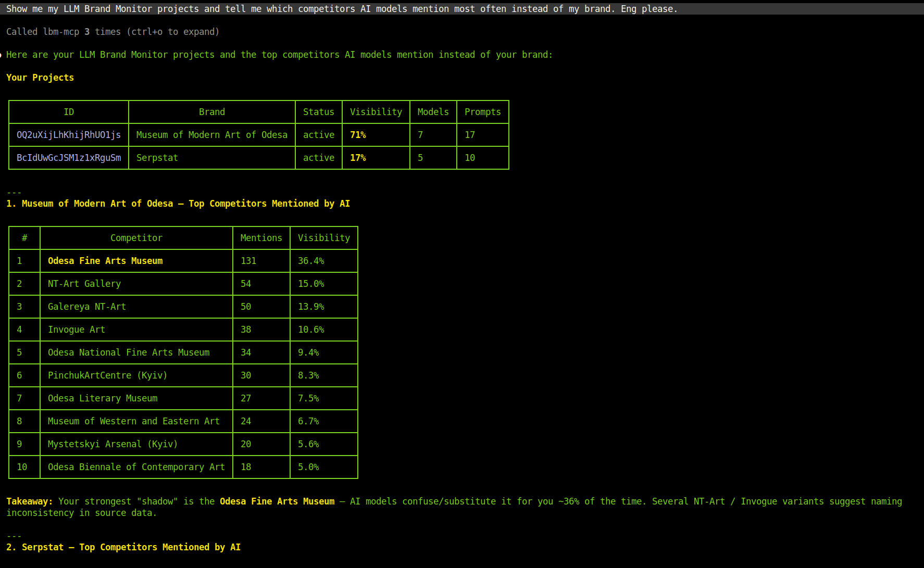Click 'Museum of Western and Eastern Art' cell

[x=134, y=421]
